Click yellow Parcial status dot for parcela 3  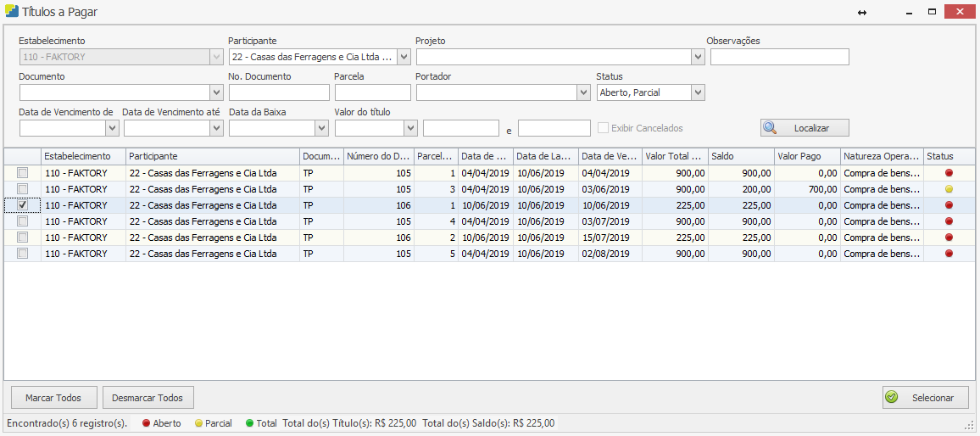pyautogui.click(x=949, y=189)
